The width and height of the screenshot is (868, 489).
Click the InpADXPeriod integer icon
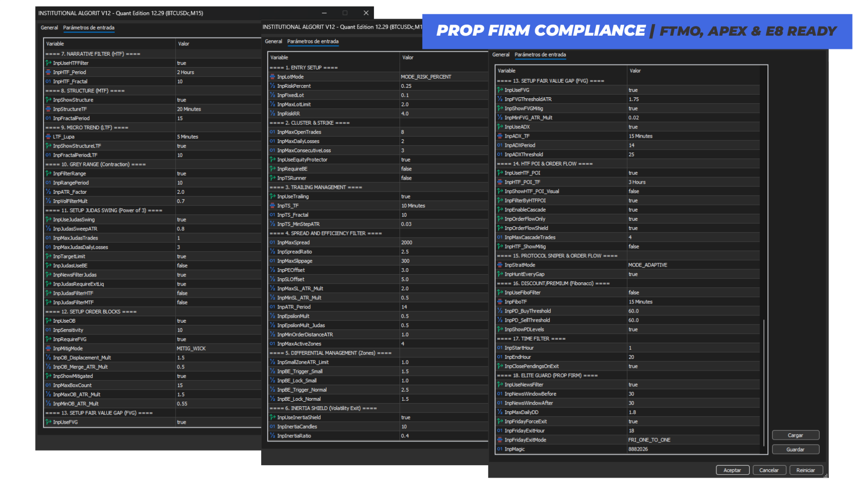coord(500,145)
